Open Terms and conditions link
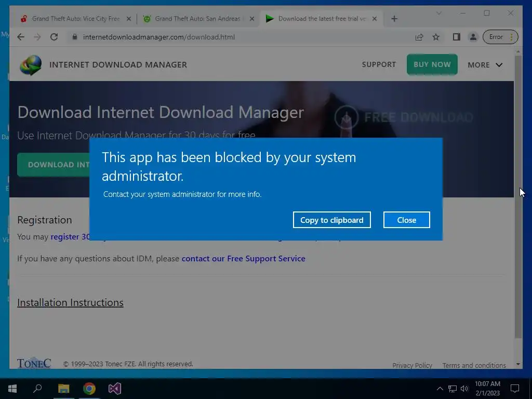Viewport: 532px width, 399px height. tap(474, 365)
